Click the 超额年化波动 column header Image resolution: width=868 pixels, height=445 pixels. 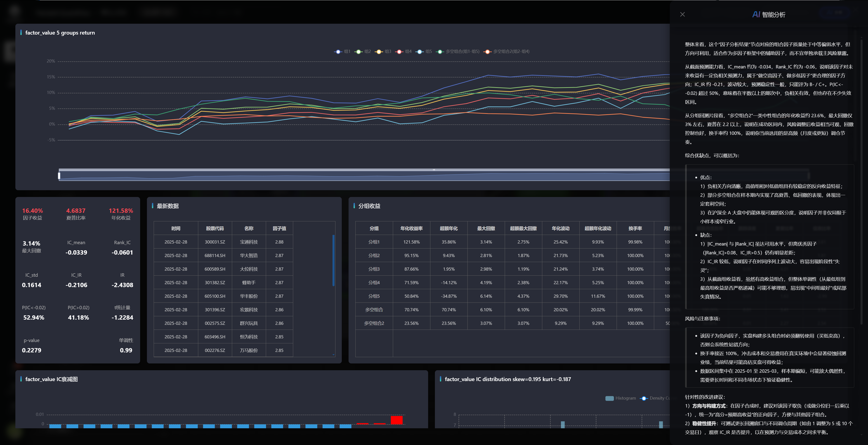(x=598, y=228)
